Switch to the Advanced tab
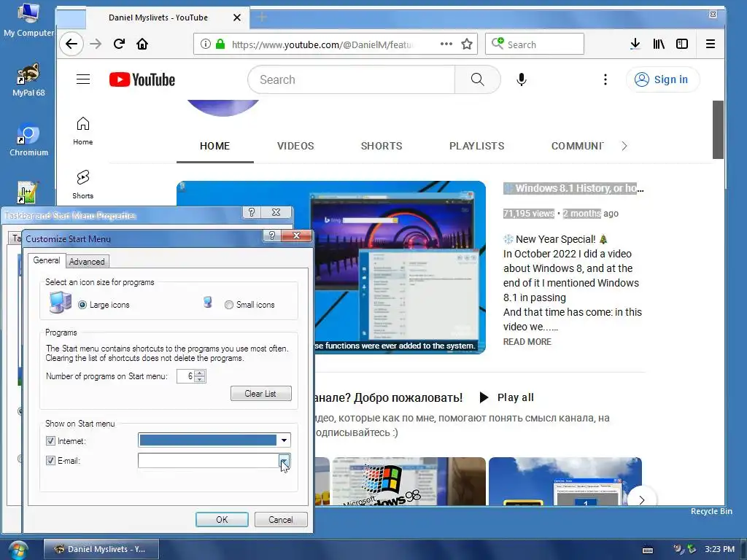747x560 pixels. tap(87, 262)
